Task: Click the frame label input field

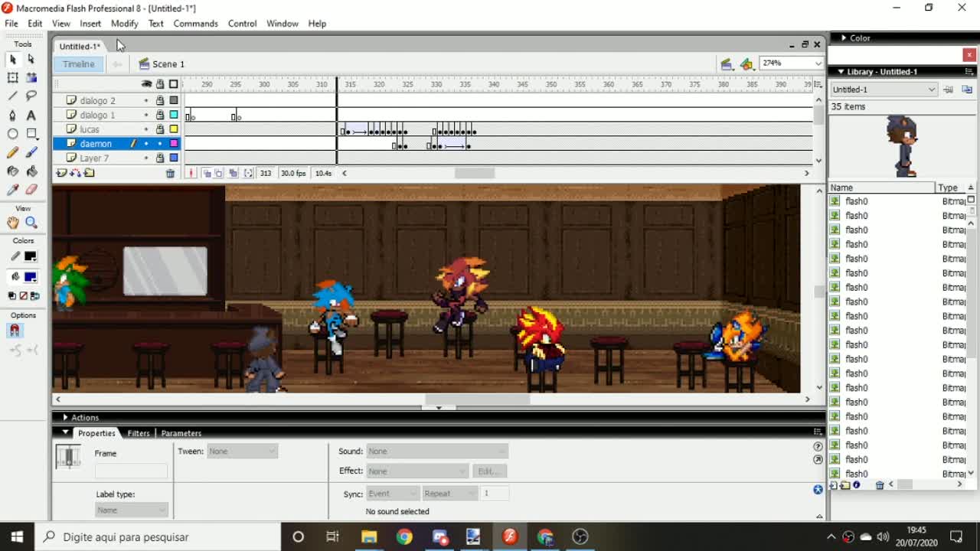Action: pos(131,471)
